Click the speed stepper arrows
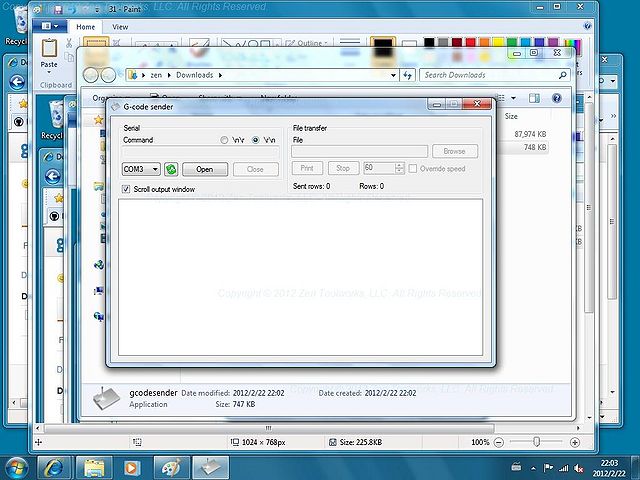This screenshot has width=640, height=480. pyautogui.click(x=400, y=168)
